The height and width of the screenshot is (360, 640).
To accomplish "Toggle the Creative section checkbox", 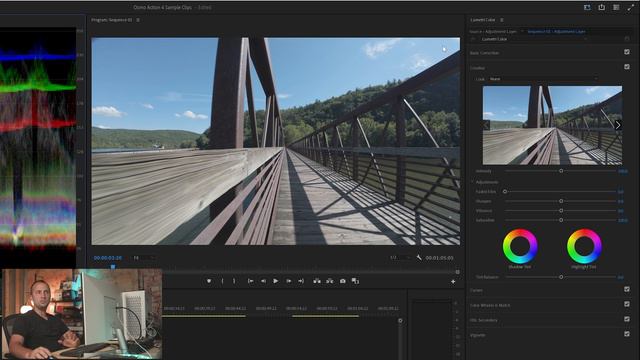I will pos(627,67).
